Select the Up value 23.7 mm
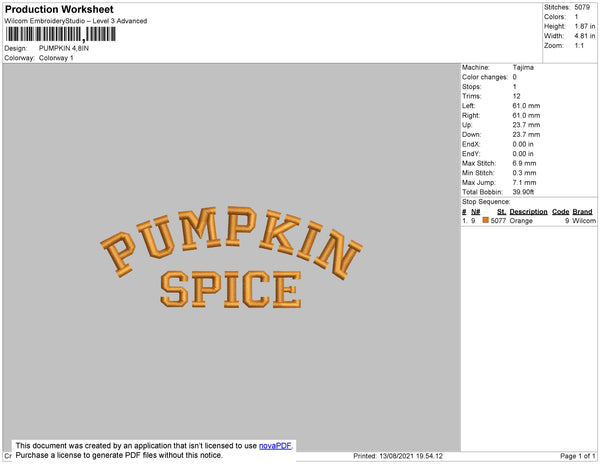Image resolution: width=600 pixels, height=464 pixels. (x=527, y=125)
